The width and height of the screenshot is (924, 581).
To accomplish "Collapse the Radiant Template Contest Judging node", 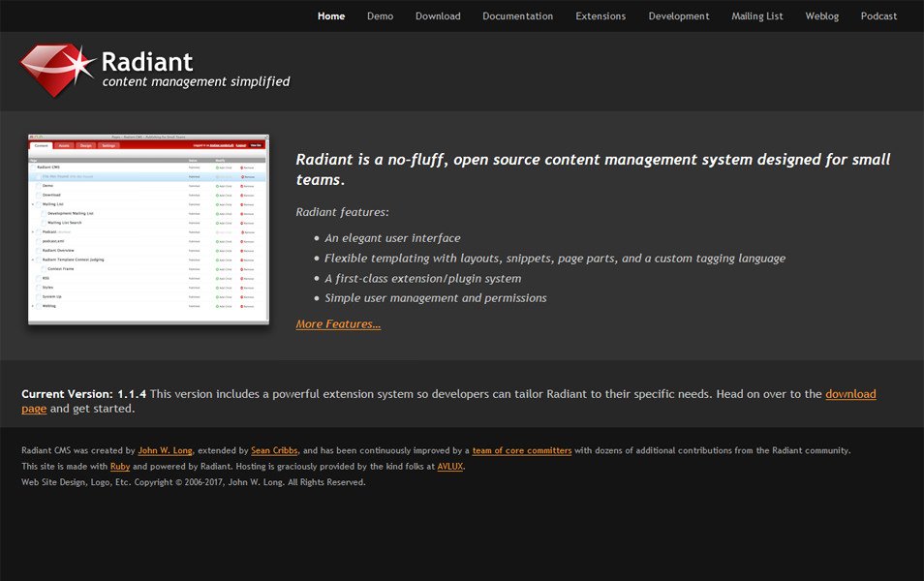I will (34, 260).
